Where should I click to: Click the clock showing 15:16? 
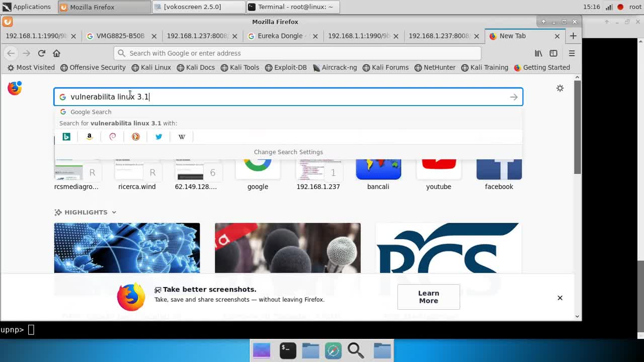591,7
